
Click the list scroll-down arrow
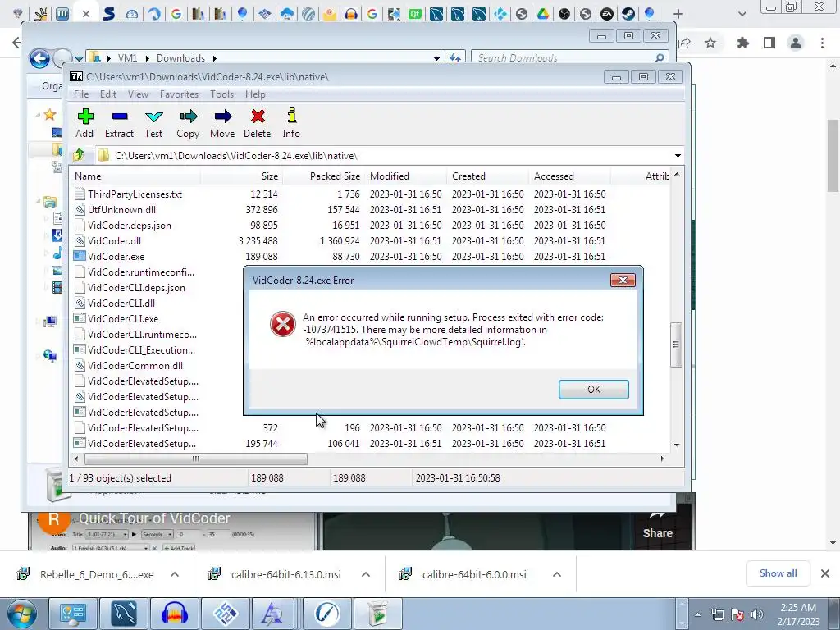[x=677, y=445]
